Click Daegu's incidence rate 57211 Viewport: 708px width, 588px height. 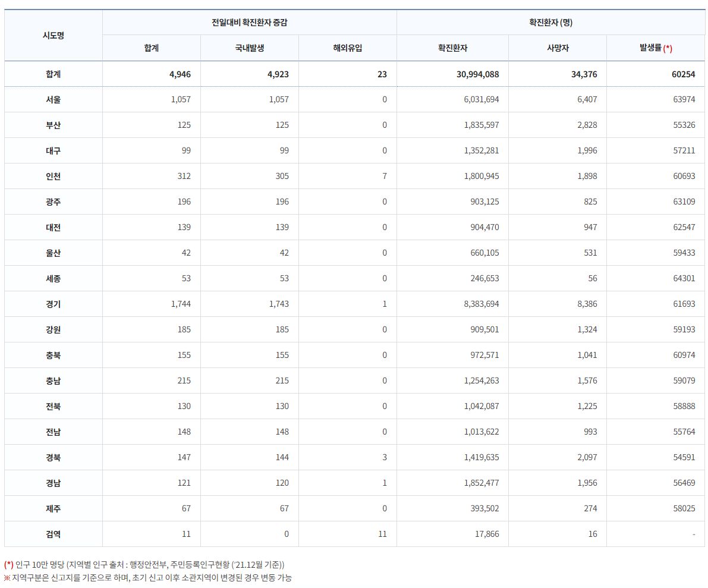(x=684, y=150)
